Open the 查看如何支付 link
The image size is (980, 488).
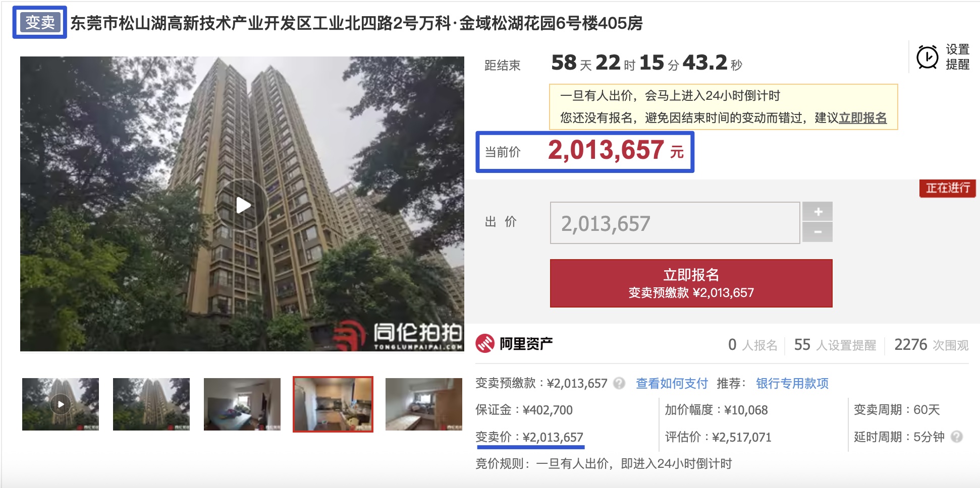pos(672,384)
